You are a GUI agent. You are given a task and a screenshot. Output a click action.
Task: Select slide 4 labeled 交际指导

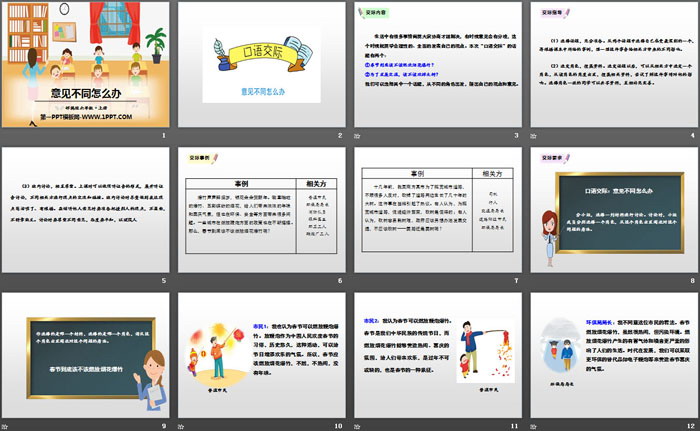click(x=614, y=65)
